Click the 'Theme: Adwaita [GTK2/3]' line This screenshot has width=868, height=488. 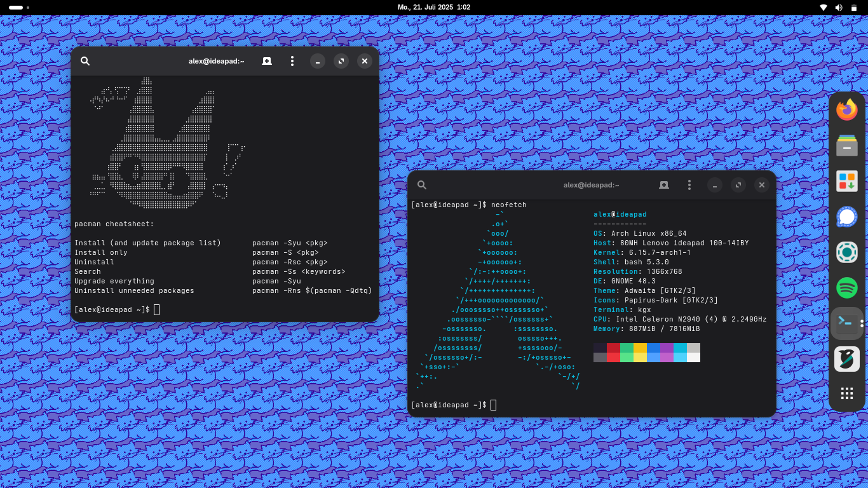(x=644, y=290)
